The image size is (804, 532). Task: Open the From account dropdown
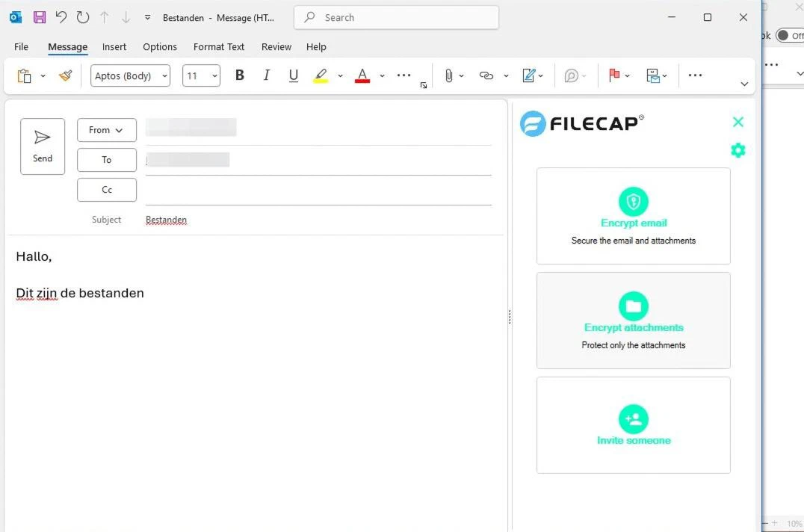(x=107, y=130)
